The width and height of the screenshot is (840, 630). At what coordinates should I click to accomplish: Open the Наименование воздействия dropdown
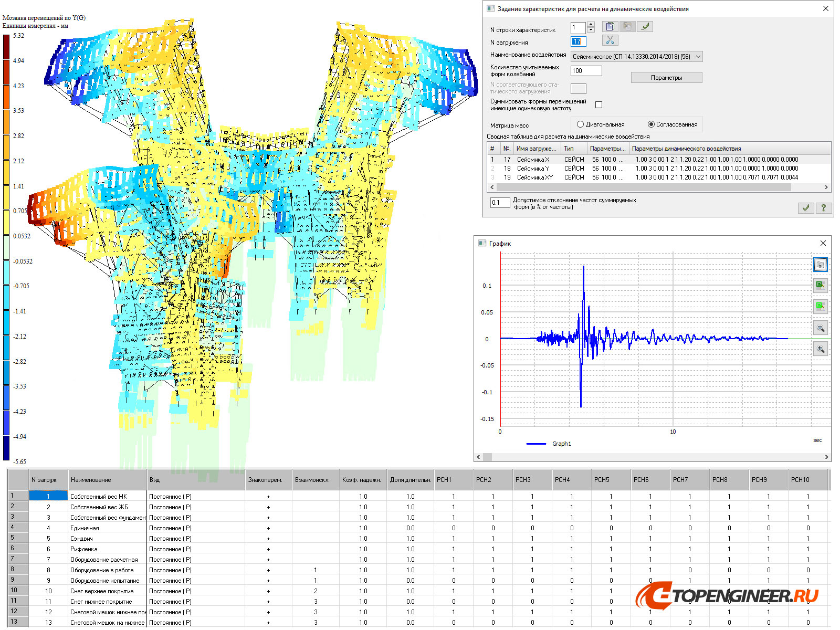coord(698,57)
